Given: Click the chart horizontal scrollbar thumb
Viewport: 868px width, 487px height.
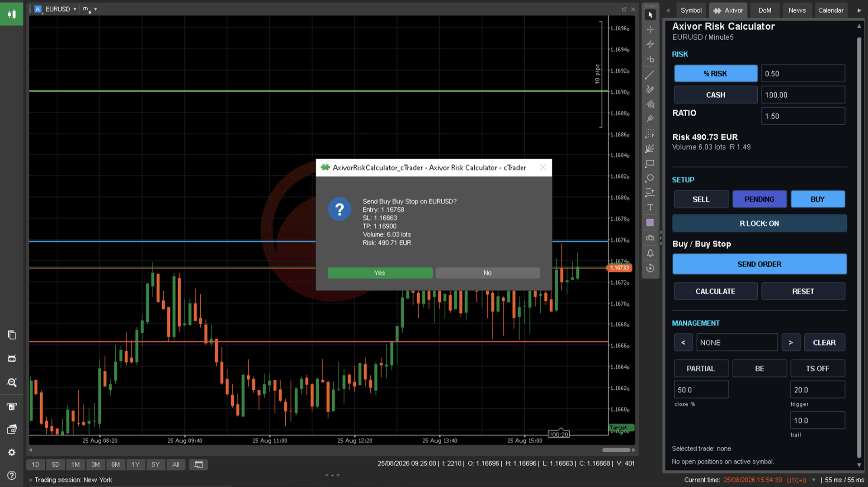Looking at the screenshot, I should (x=616, y=450).
